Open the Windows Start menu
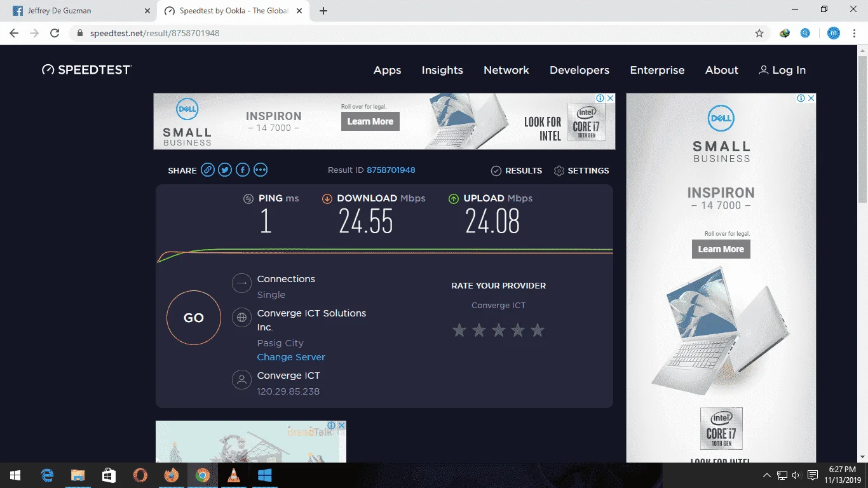This screenshot has width=868, height=488. 15,475
